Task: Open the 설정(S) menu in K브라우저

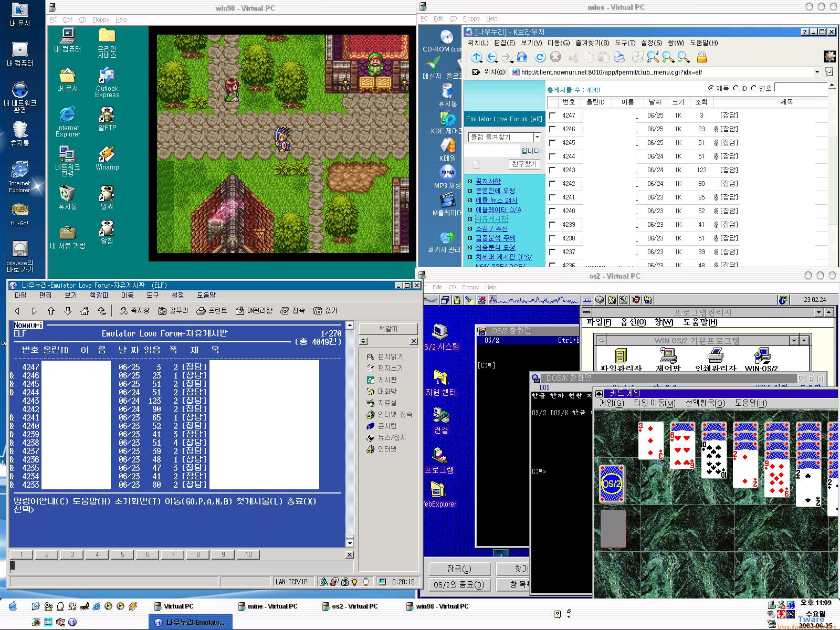Action: (652, 43)
